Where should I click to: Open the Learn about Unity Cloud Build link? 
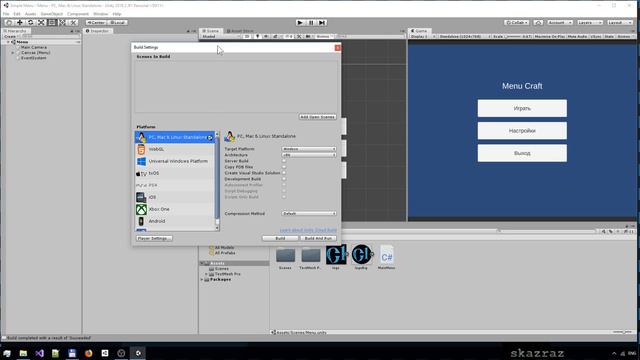coord(308,231)
